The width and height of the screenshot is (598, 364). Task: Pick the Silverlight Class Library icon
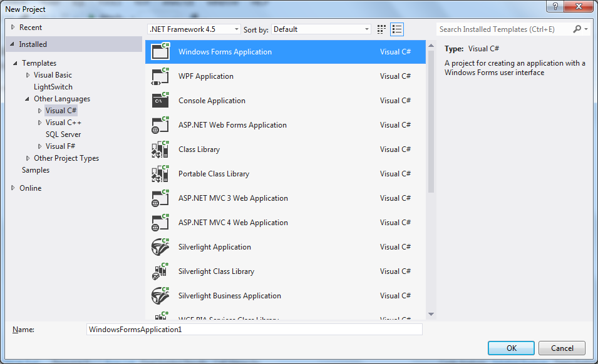pos(160,271)
